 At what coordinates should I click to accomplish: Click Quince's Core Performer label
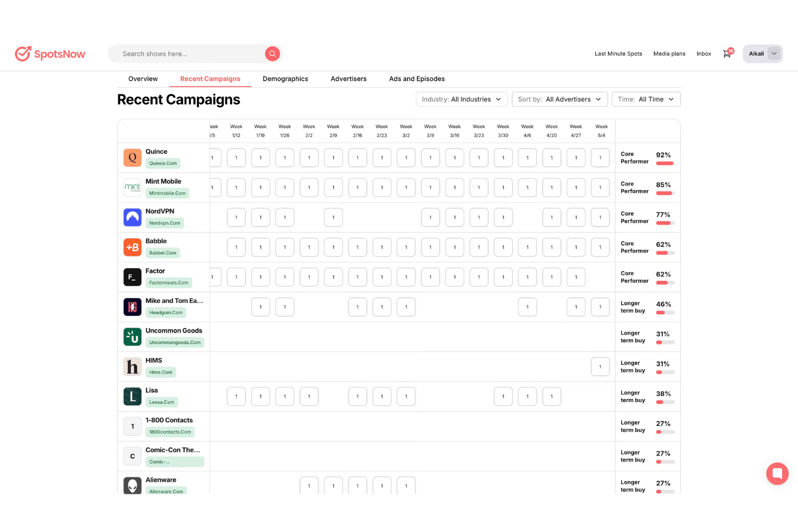(635, 158)
